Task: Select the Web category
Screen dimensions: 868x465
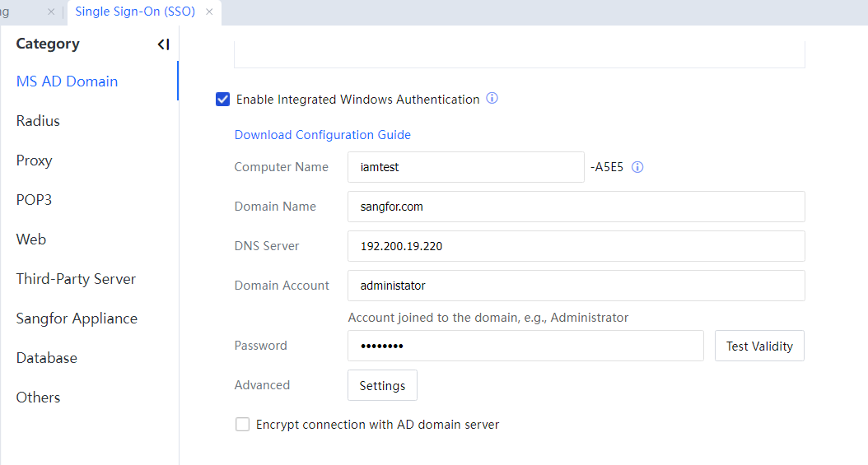Action: pos(31,239)
